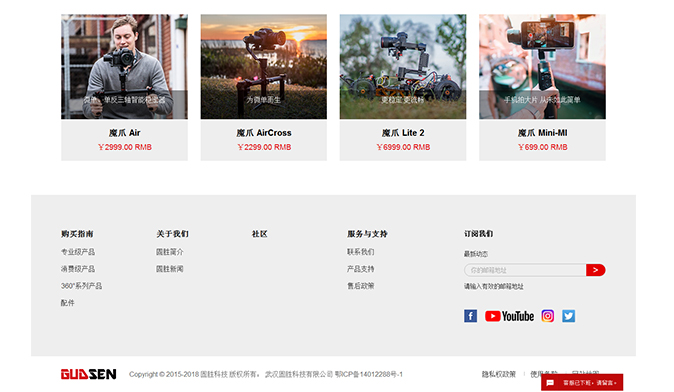Screen dimensions: 674x392
Task: Click the 社区 footer heading
Action: (260, 234)
